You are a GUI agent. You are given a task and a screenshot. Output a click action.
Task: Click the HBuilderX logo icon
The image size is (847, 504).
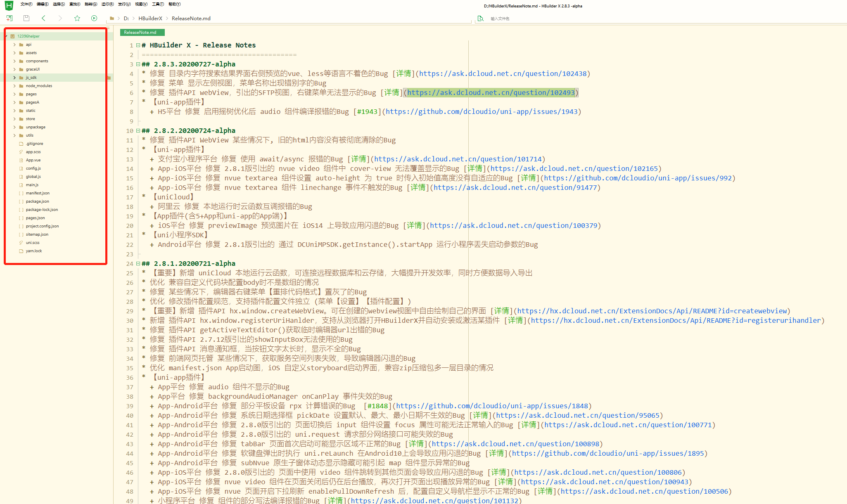click(9, 5)
